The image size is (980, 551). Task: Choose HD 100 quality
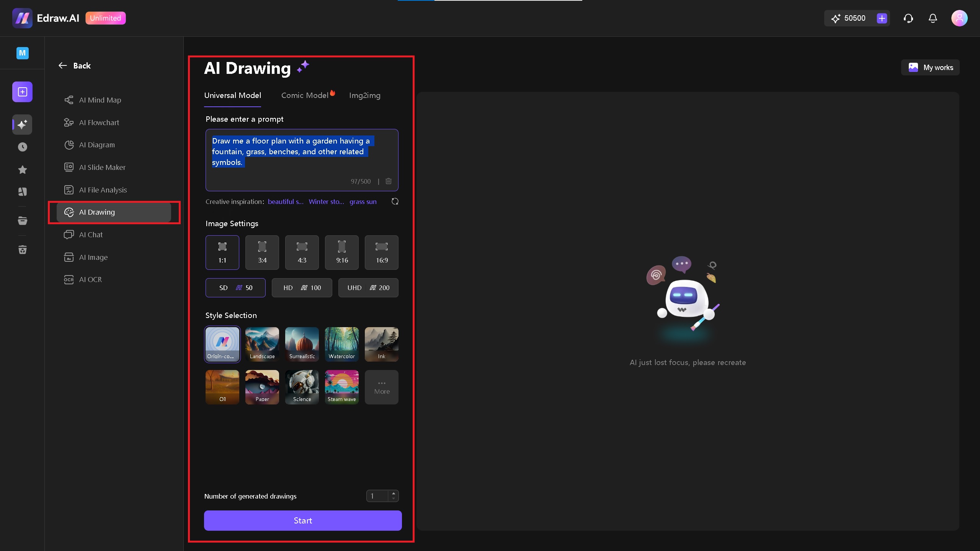(x=302, y=288)
